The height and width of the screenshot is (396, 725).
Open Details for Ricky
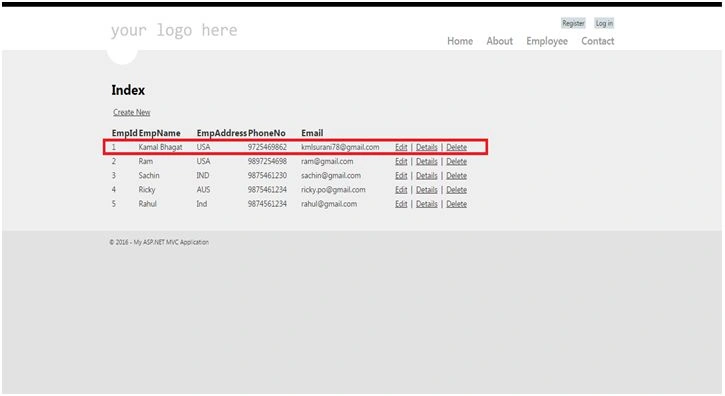[426, 190]
